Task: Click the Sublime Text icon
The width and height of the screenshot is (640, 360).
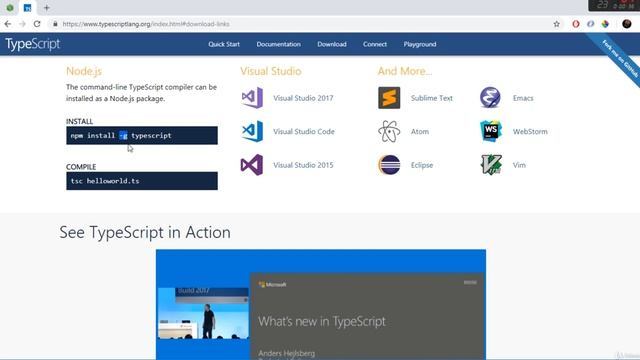Action: 389,98
